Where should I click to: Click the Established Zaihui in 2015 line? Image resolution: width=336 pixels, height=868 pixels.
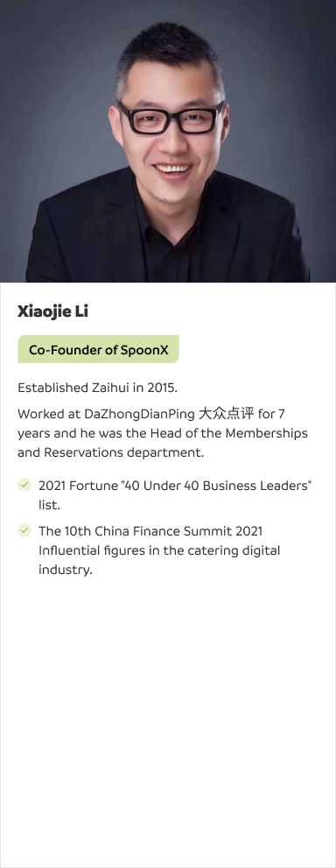click(x=98, y=388)
